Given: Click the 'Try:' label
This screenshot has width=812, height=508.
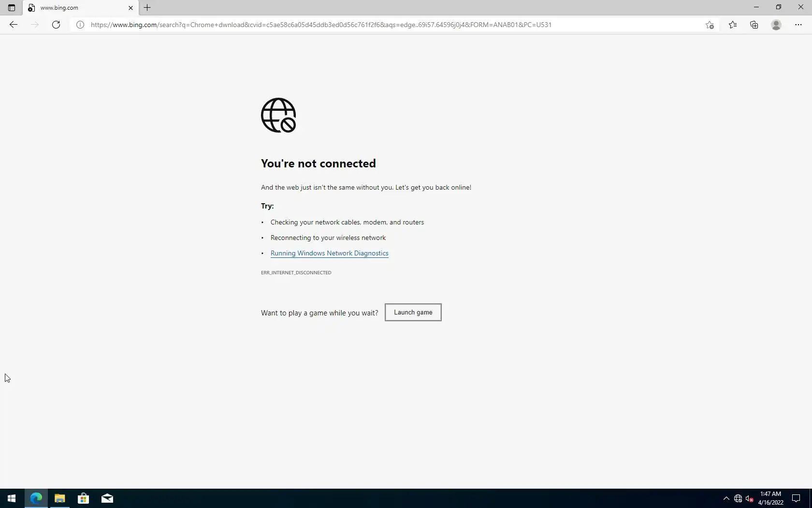Looking at the screenshot, I should point(267,206).
